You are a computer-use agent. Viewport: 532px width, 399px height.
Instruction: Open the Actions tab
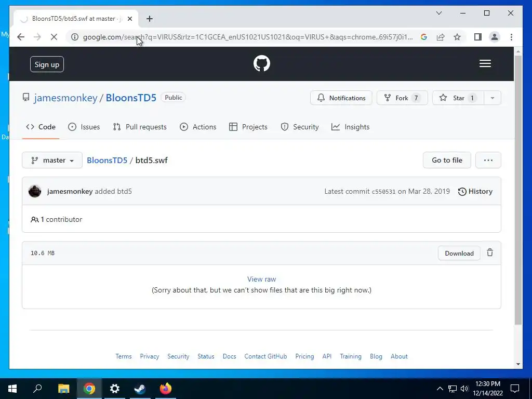click(198, 127)
